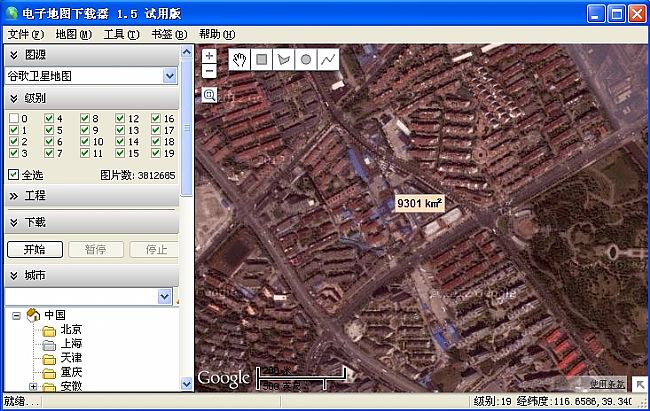Select the hand pan tool
Viewport: 650px width, 411px height.
[239, 60]
